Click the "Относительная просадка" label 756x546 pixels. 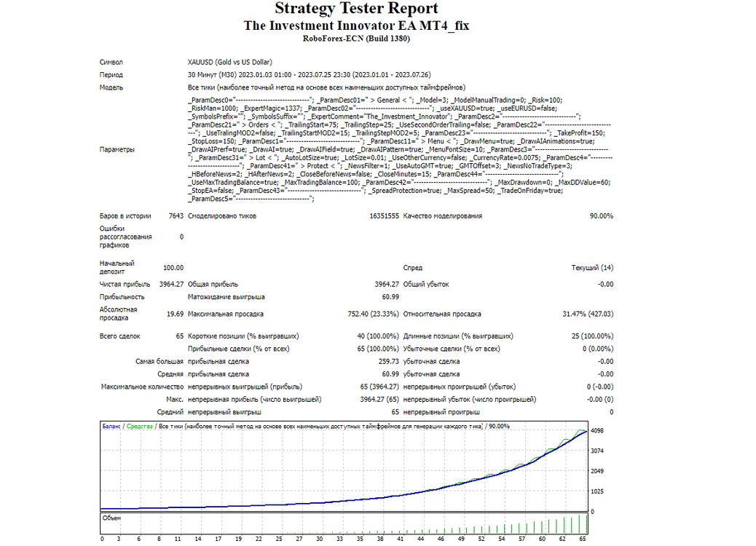tap(442, 314)
